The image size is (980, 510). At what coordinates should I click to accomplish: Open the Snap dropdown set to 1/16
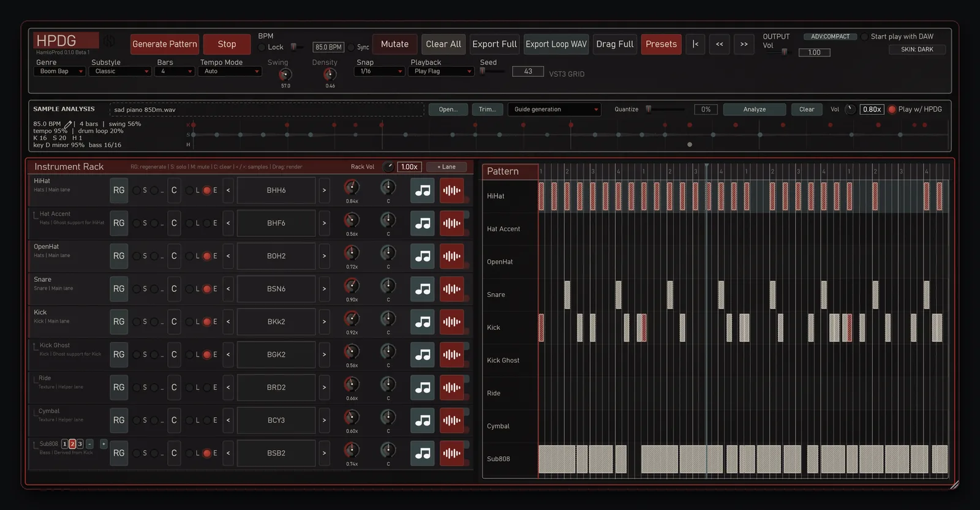379,72
